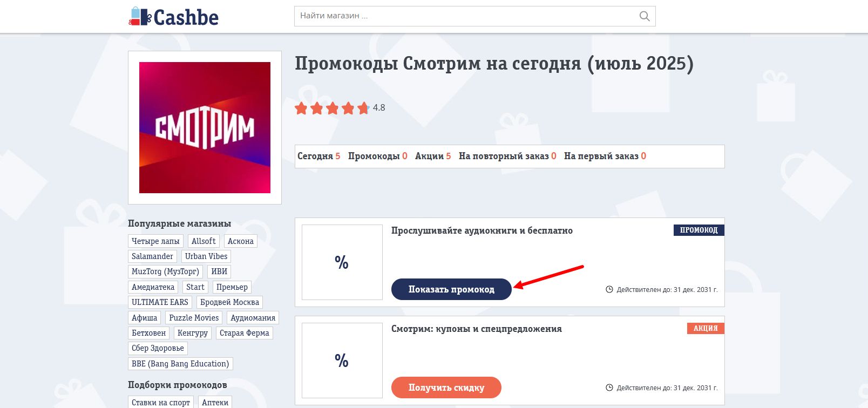
Task: Select the 'Сегодня 5' filter tab
Action: coord(319,156)
